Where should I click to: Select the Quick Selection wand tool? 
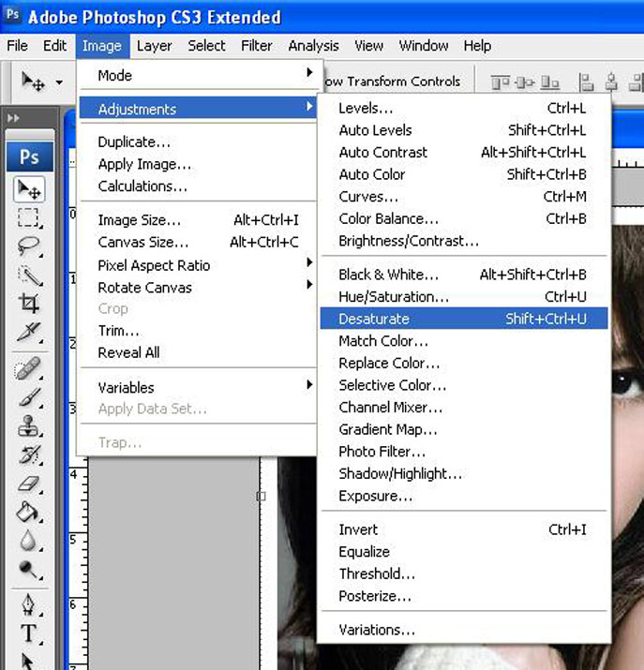click(x=29, y=275)
